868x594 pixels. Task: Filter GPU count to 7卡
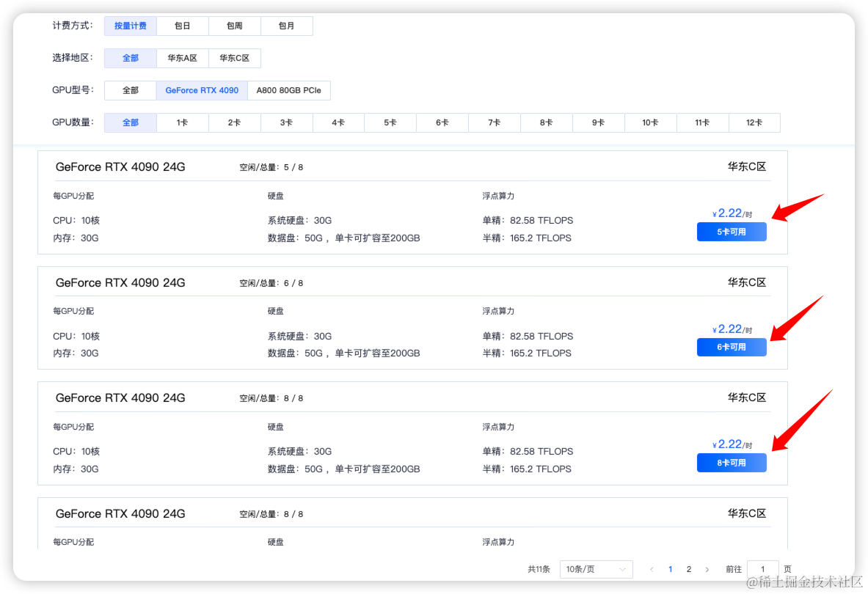pos(495,122)
